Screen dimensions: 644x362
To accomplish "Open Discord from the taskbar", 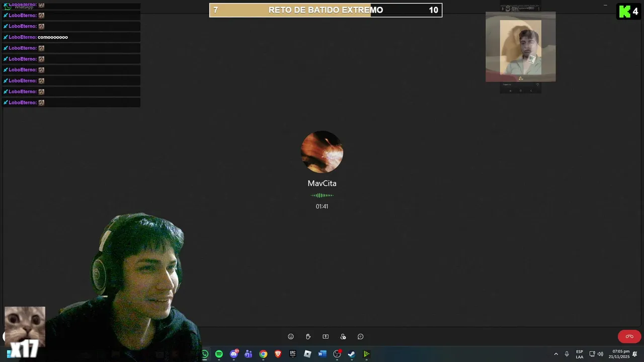I will tap(233, 354).
